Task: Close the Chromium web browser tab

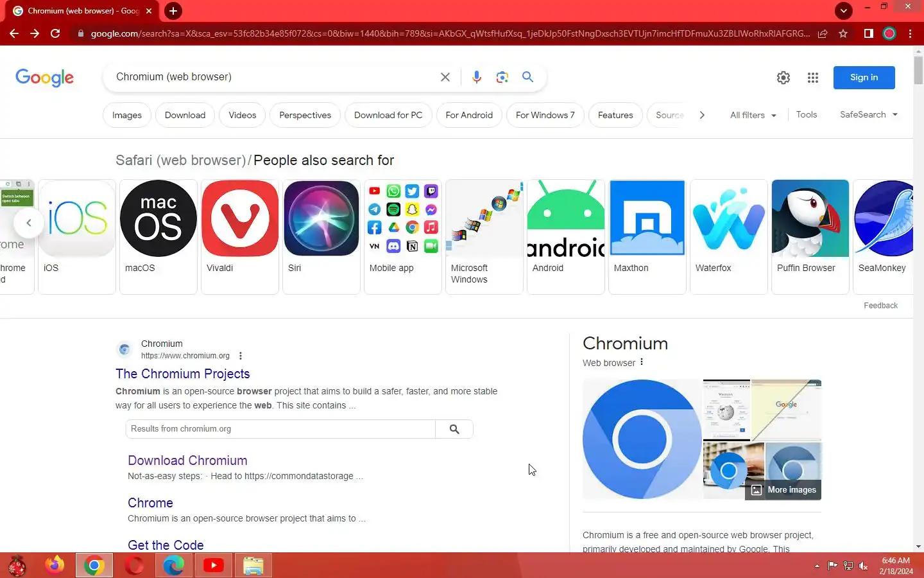Action: pyautogui.click(x=149, y=11)
